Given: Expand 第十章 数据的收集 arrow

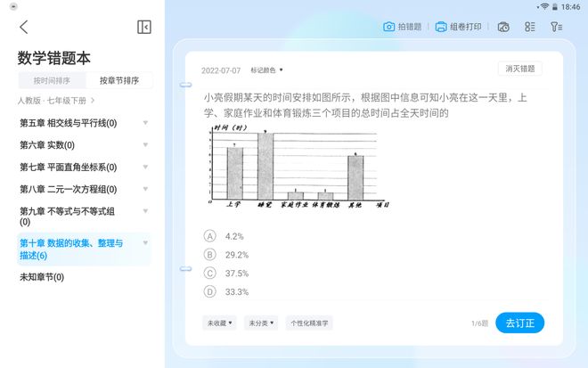Looking at the screenshot, I should point(145,243).
